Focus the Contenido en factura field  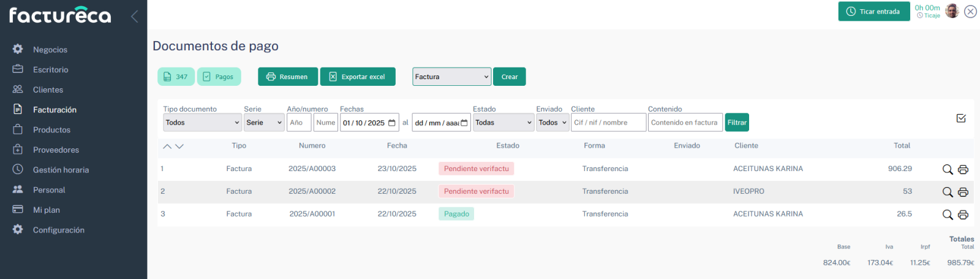685,123
